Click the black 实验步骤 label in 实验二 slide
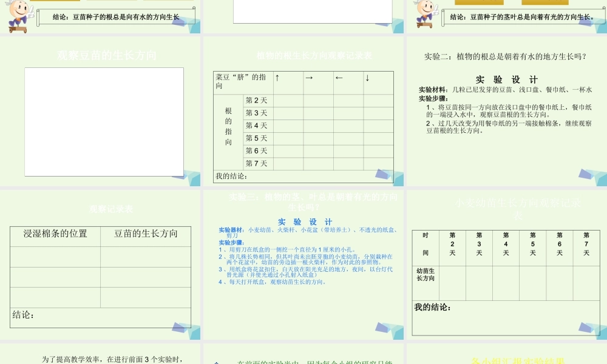Viewport: 607px width, 364px height. click(433, 99)
